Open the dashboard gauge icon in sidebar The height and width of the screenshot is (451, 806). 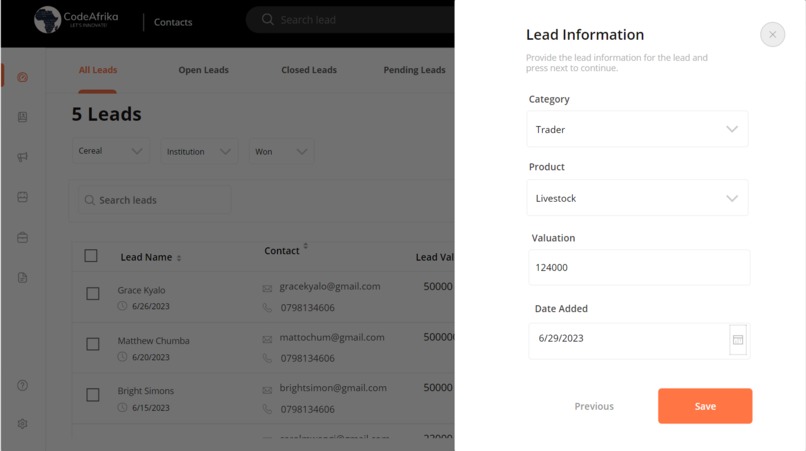[23, 77]
